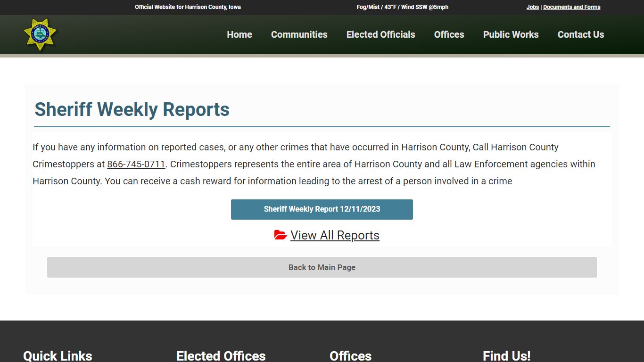Open the Elected Officials menu

click(380, 34)
